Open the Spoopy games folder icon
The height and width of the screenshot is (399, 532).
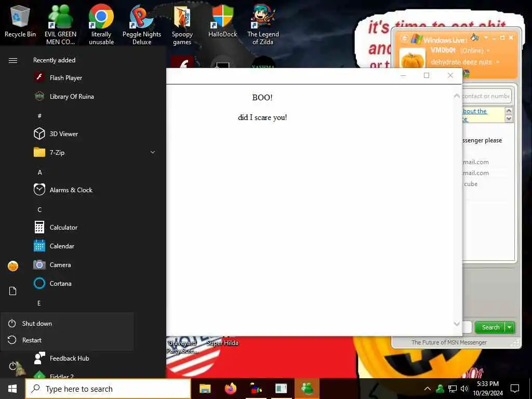[182, 24]
